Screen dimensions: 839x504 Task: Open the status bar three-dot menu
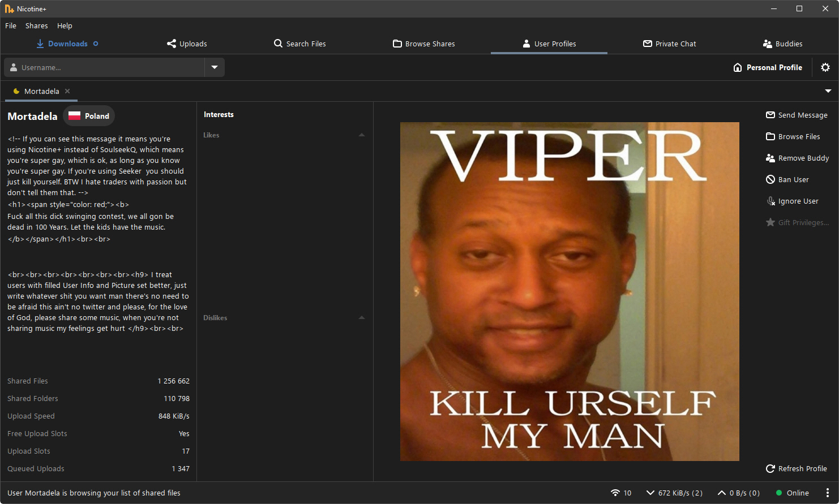point(828,493)
